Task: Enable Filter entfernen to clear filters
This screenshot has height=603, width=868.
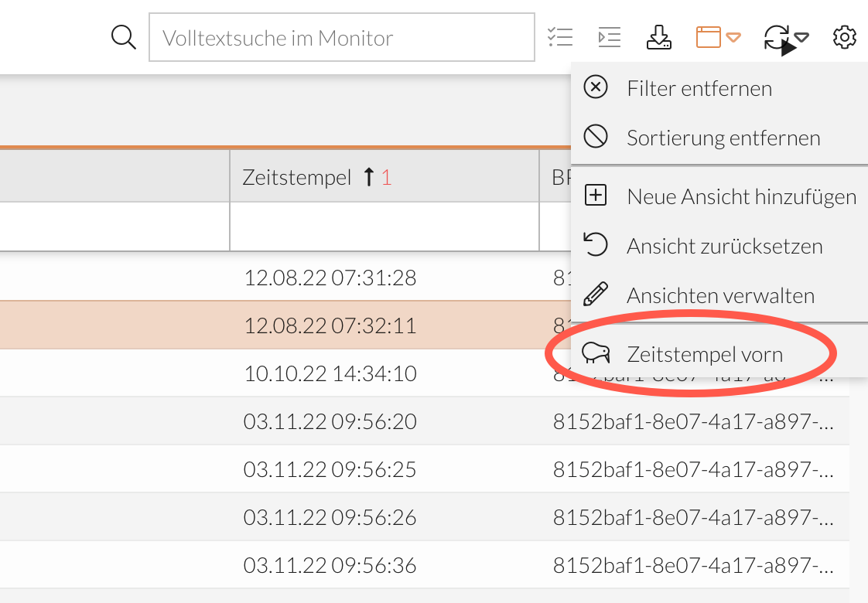Action: click(x=699, y=87)
